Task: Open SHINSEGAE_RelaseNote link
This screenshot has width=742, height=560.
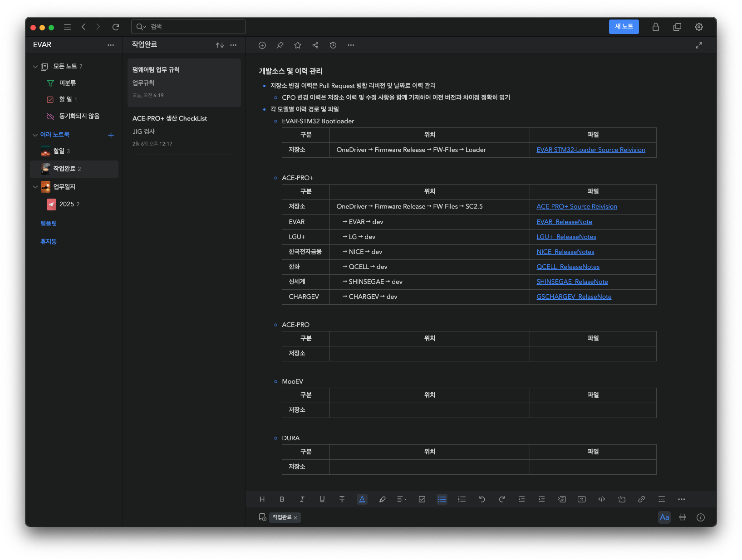Action: point(572,282)
